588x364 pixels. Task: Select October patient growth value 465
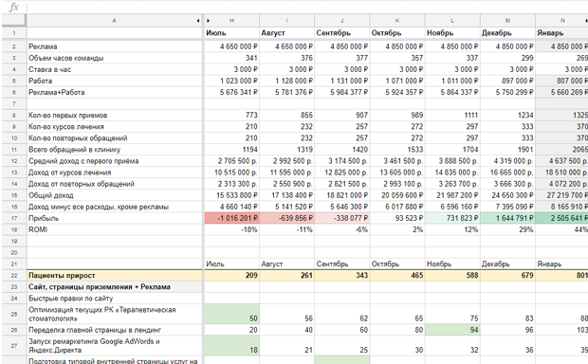click(397, 275)
